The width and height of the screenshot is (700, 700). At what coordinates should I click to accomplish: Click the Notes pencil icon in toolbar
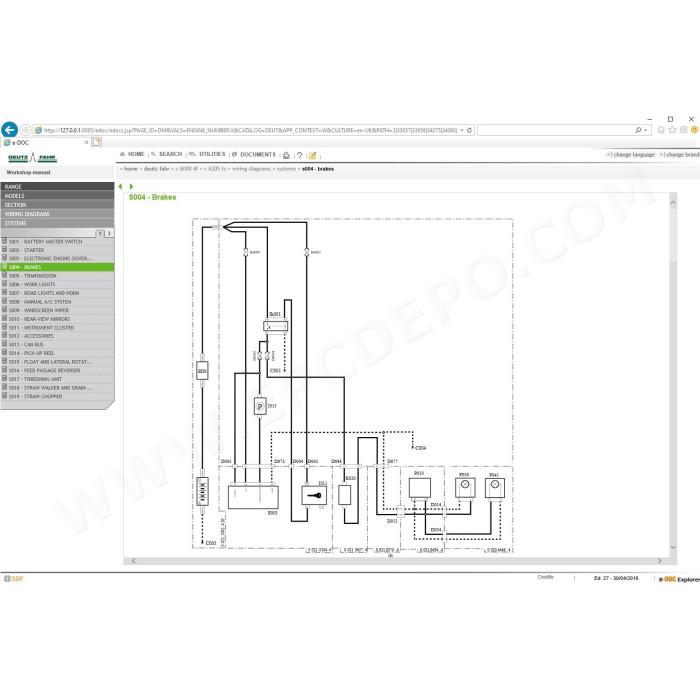(312, 155)
